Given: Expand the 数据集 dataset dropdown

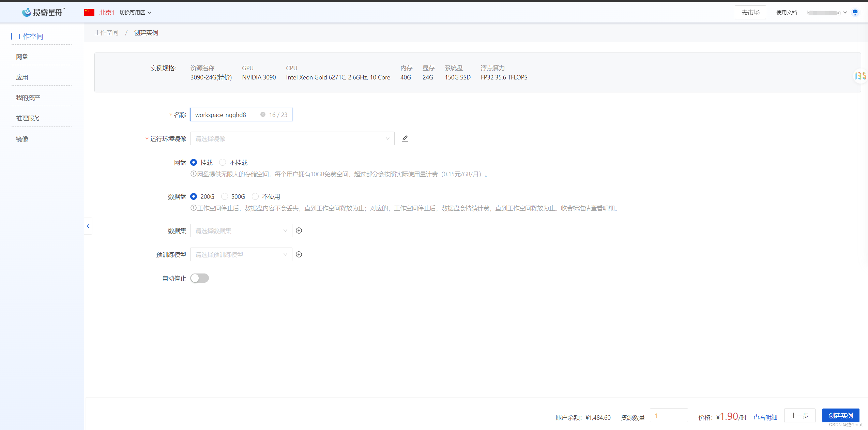Looking at the screenshot, I should pyautogui.click(x=241, y=231).
